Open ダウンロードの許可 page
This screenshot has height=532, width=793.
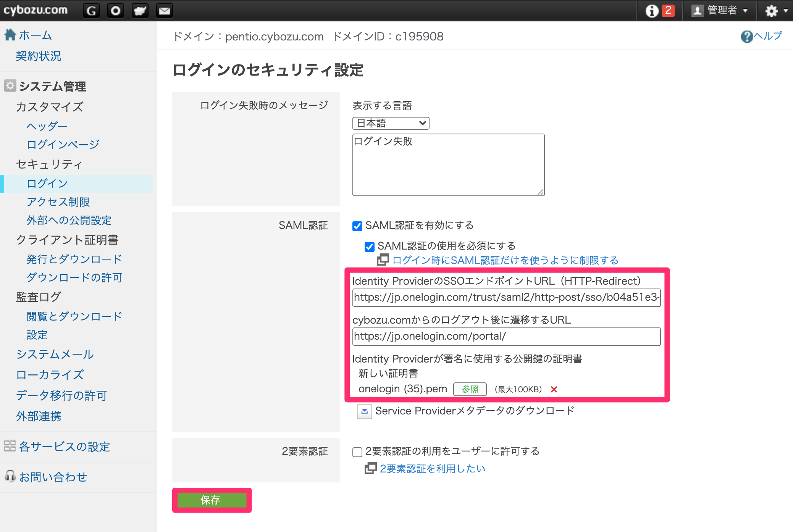coord(74,277)
